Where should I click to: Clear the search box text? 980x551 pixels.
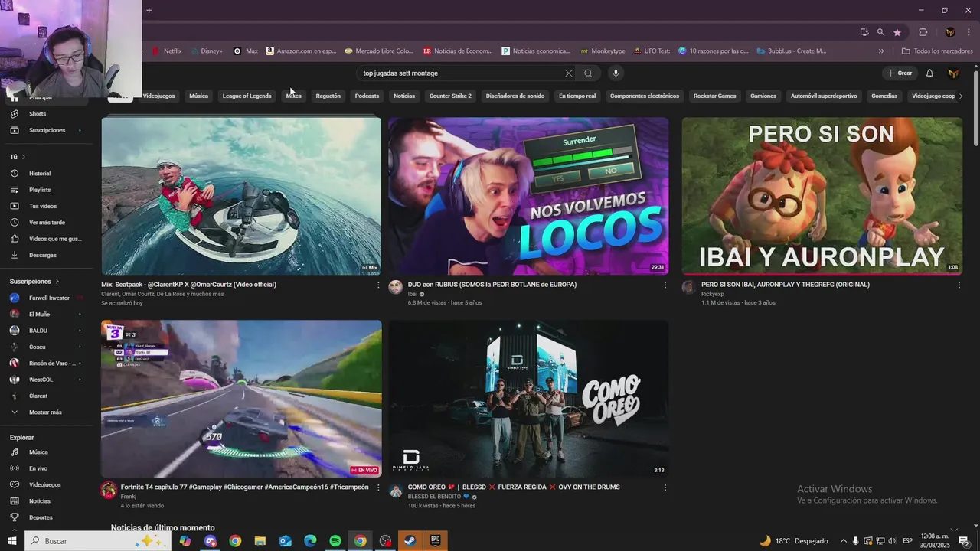[568, 73]
